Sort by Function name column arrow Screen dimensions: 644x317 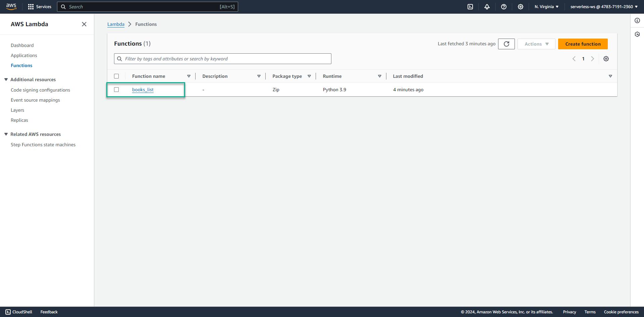tap(189, 76)
